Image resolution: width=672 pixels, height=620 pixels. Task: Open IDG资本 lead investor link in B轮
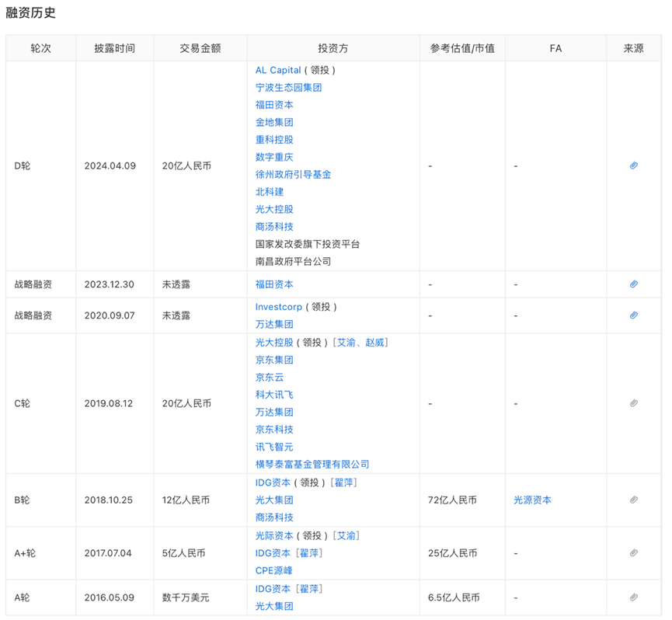(x=273, y=483)
